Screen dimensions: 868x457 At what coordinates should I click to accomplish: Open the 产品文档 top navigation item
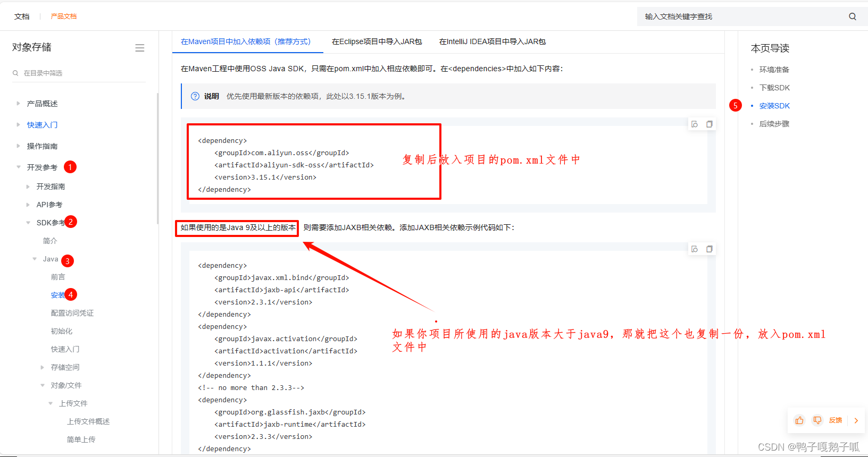(x=64, y=16)
